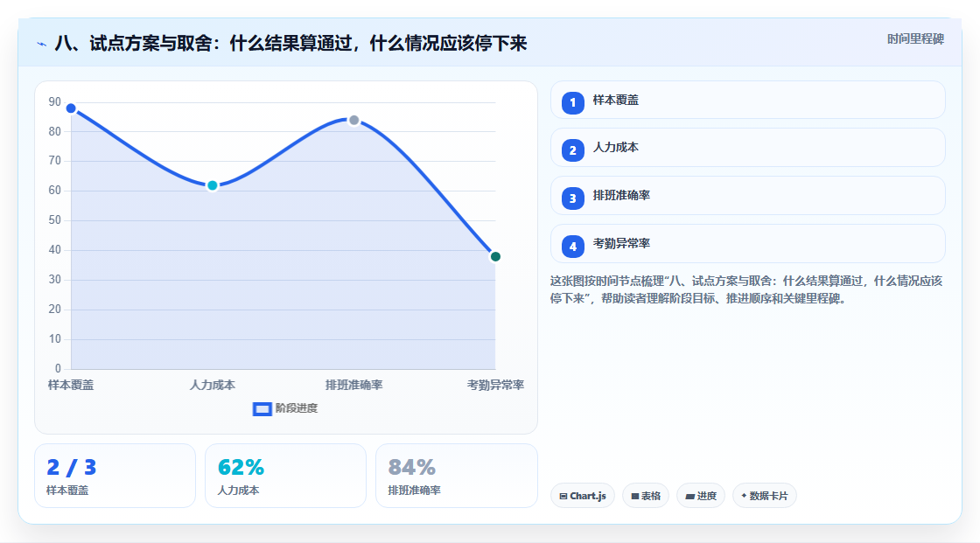Click the 进度 tag
This screenshot has width=980, height=543.
(701, 496)
